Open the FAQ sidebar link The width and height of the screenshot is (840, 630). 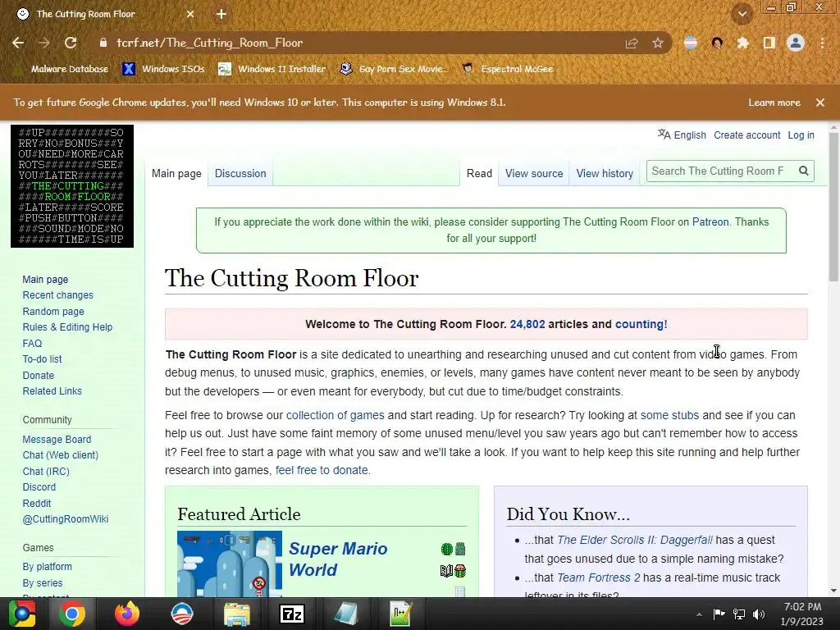pyautogui.click(x=32, y=344)
